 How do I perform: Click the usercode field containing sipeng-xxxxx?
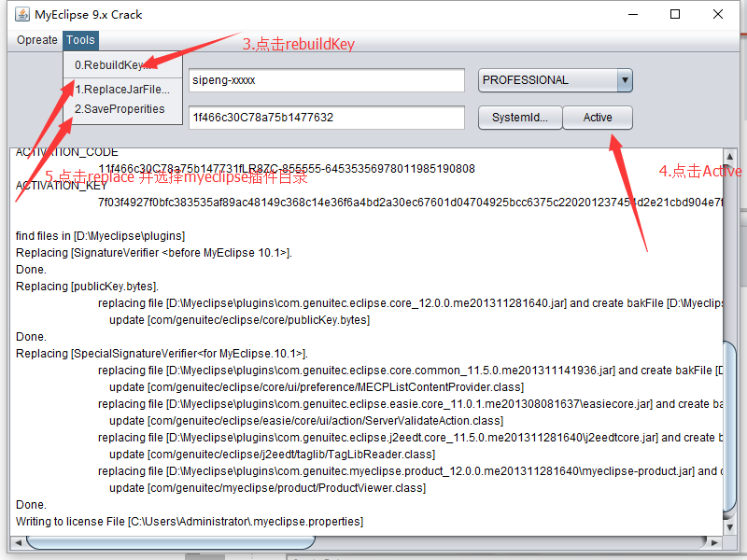coord(326,80)
